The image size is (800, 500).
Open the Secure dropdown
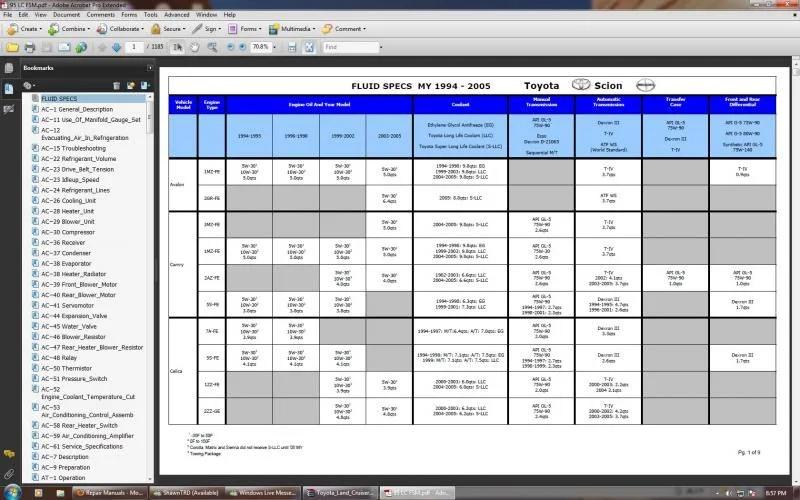coord(168,29)
